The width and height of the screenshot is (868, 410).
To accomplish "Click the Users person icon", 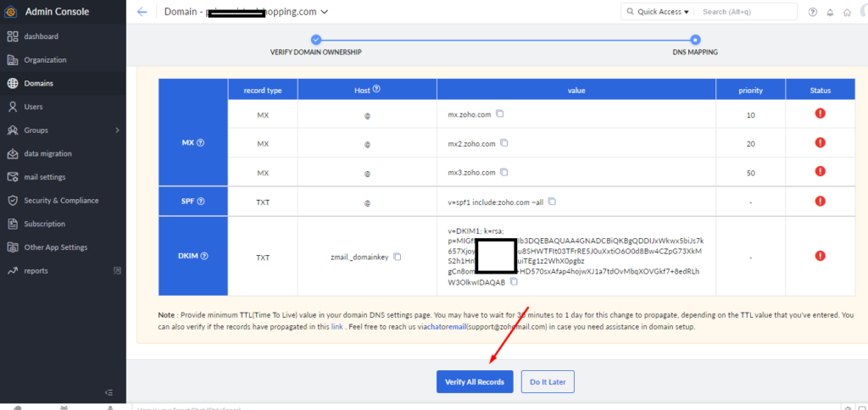I will click(x=13, y=107).
